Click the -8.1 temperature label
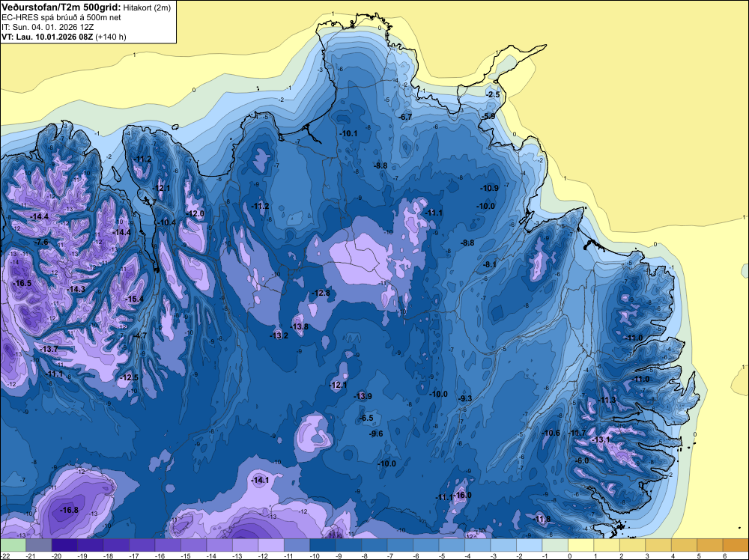Image resolution: width=749 pixels, height=560 pixels. coord(490,264)
